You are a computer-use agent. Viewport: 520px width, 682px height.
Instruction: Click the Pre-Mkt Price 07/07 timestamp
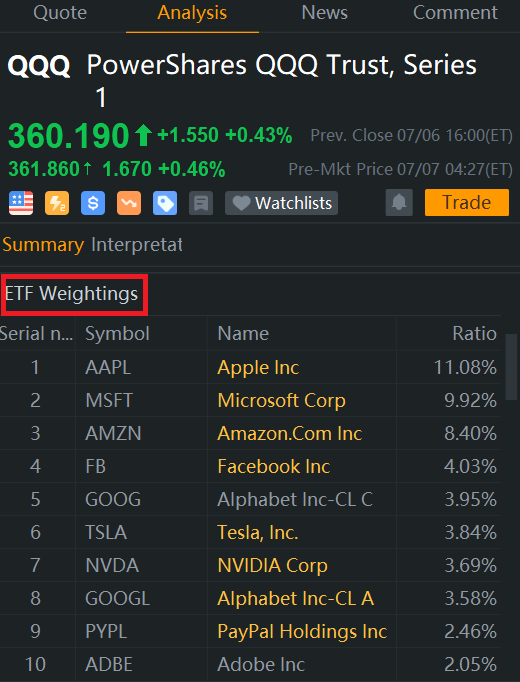[400, 169]
